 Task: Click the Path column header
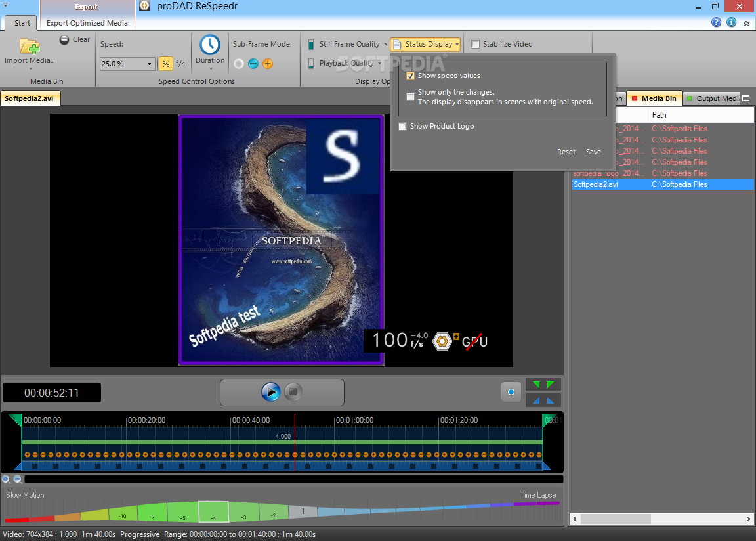click(701, 115)
